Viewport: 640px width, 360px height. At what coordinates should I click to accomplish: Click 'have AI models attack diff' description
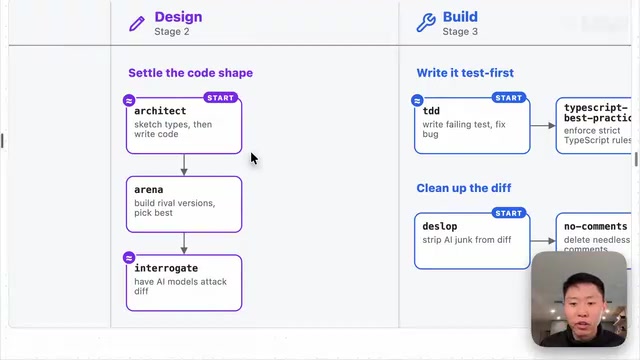[180, 286]
